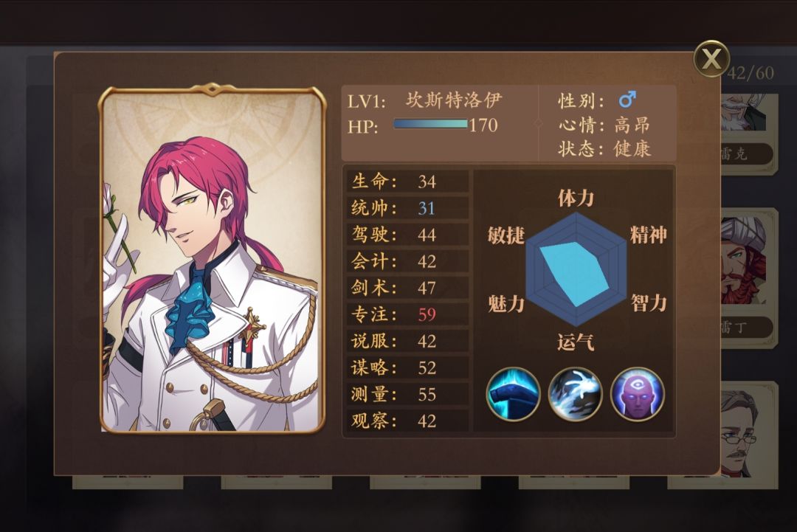Image resolution: width=797 pixels, height=532 pixels.
Task: Click the 谋略 stat row with 52
Action: [x=407, y=367]
